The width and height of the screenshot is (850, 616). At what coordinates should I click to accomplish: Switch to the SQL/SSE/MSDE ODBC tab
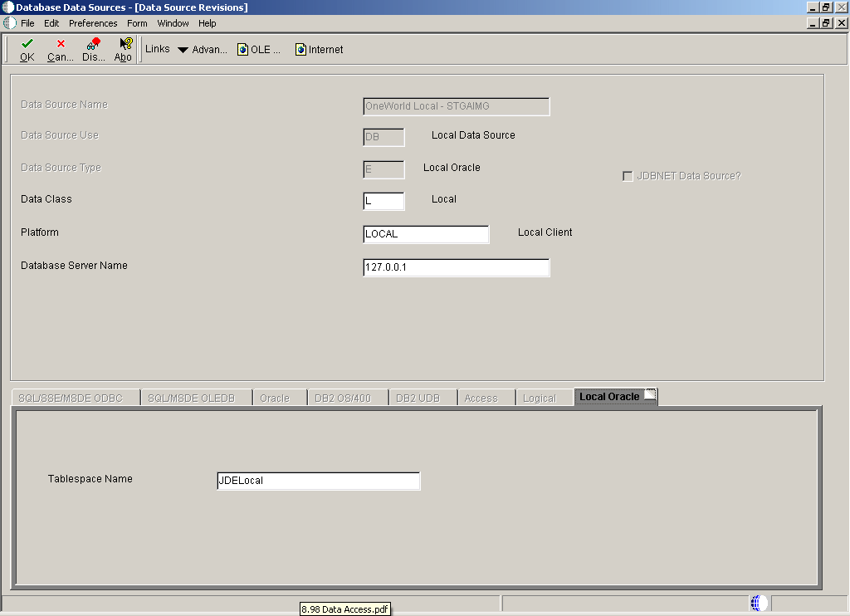pos(76,398)
